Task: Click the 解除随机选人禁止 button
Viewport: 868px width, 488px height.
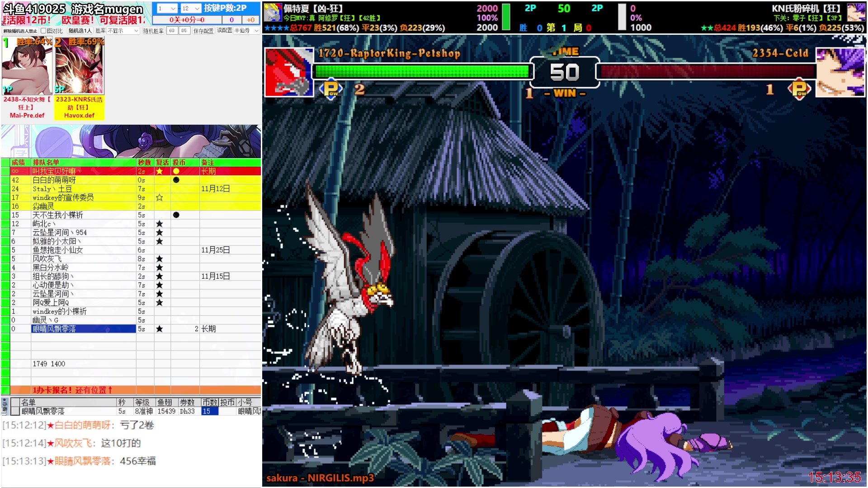Action: (20, 31)
